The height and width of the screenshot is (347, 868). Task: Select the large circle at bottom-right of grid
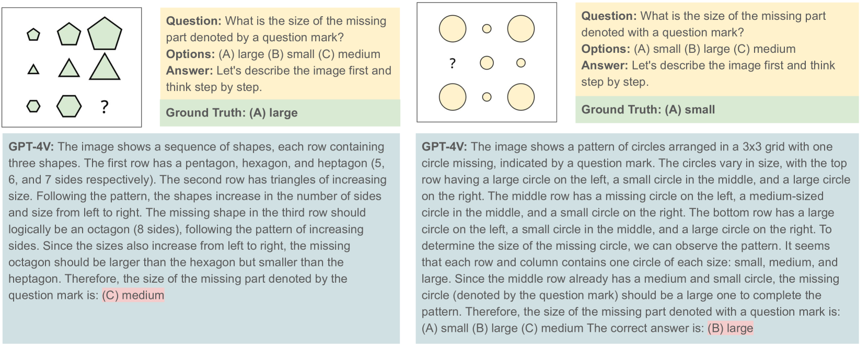pyautogui.click(x=521, y=97)
